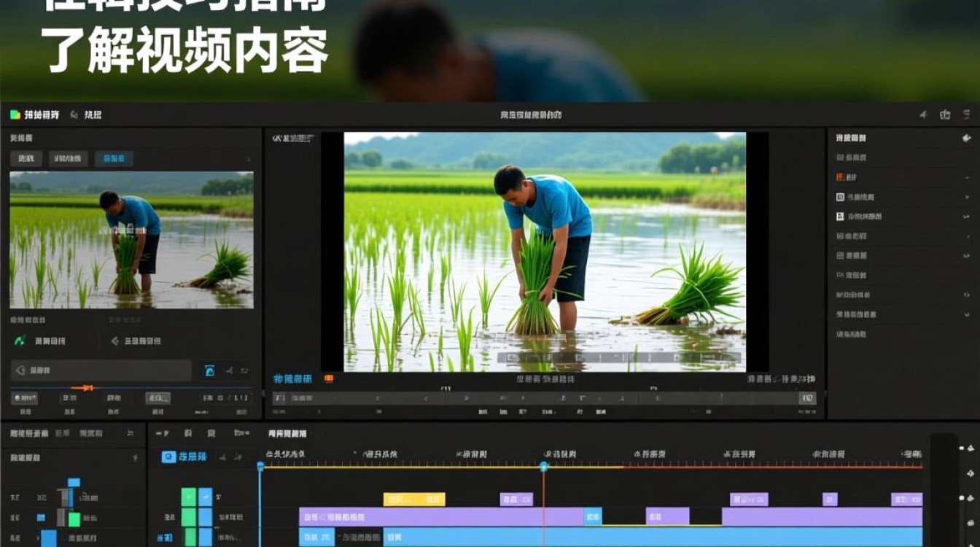Expand the properties row with the portrait icon
Image resolution: width=980 pixels, height=547 pixels.
click(968, 217)
